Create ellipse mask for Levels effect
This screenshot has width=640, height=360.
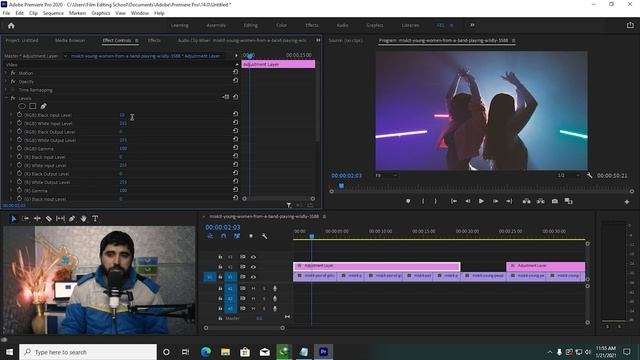click(x=22, y=106)
